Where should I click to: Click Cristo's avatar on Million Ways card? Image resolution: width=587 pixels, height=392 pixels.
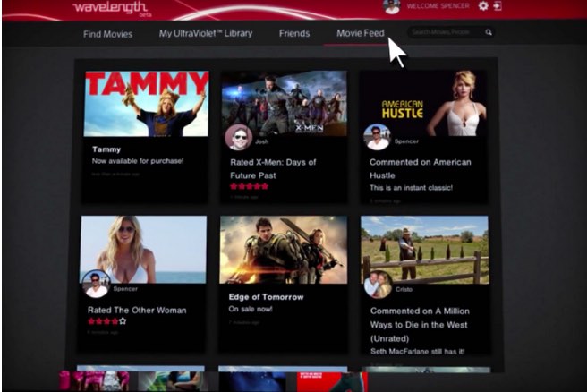coord(378,285)
